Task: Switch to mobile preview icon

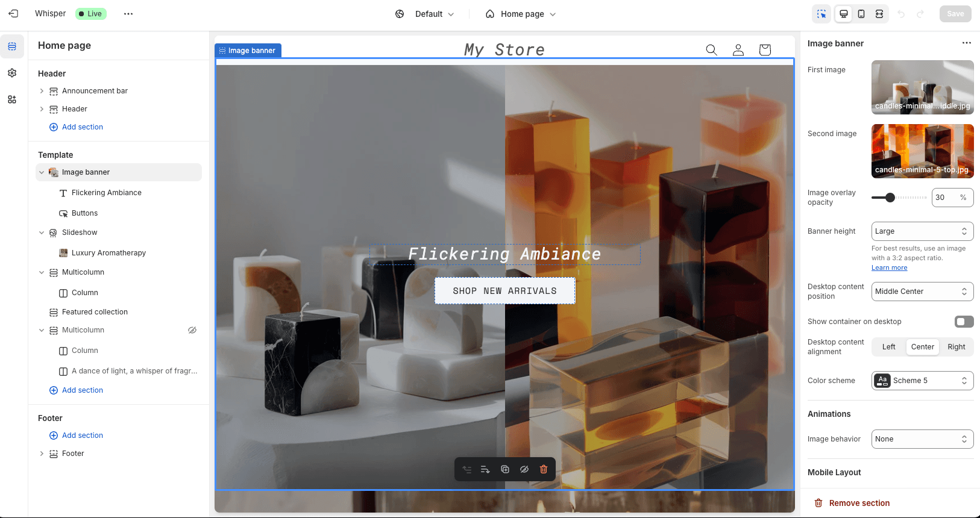Action: [x=861, y=14]
